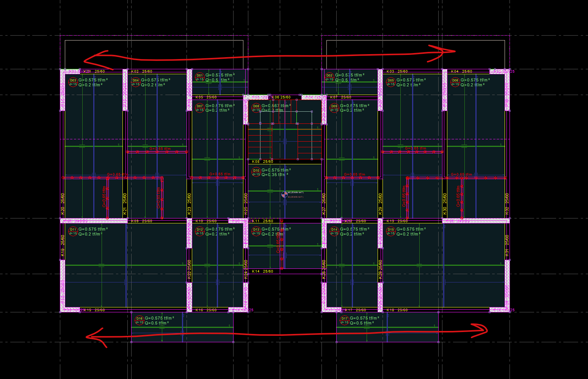Pick the D15 slab circle marker

(x=390, y=231)
